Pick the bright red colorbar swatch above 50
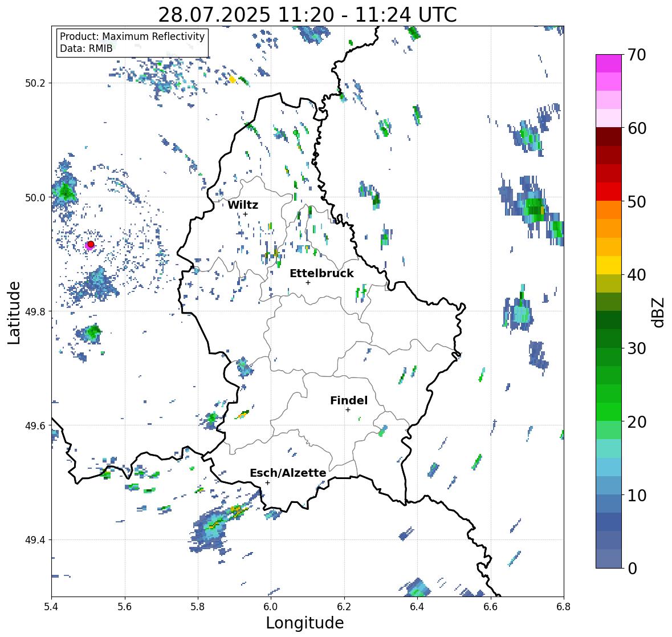Screen dimensions: 672x637 [x=609, y=192]
